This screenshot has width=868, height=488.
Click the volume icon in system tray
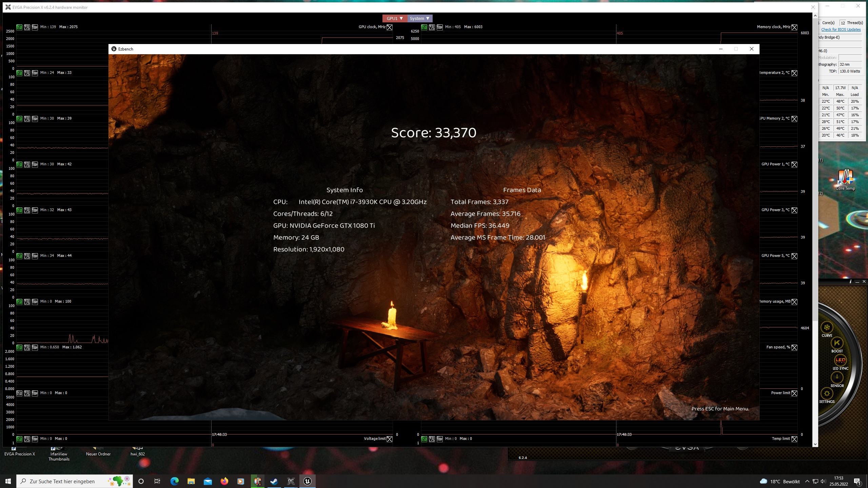click(823, 481)
